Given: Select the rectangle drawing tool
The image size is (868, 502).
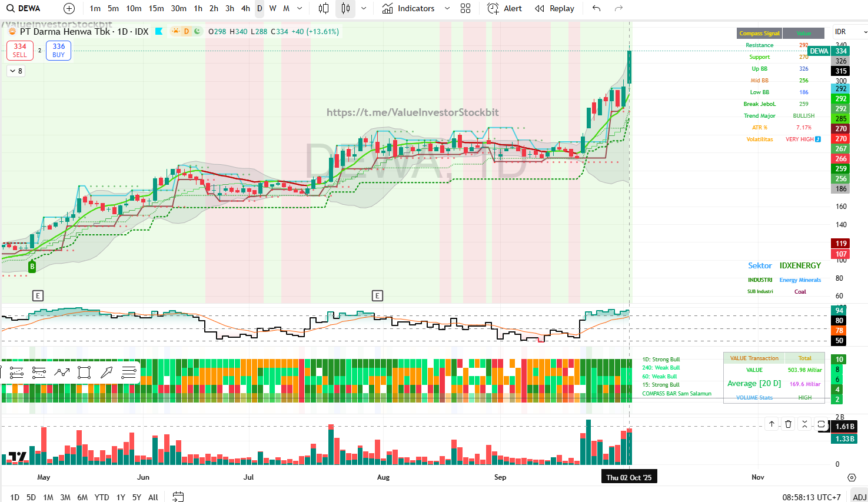Looking at the screenshot, I should point(84,372).
